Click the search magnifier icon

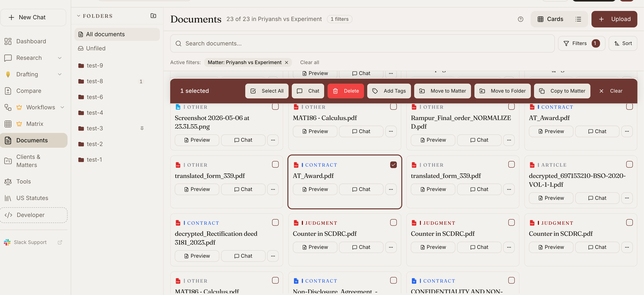[x=178, y=44]
